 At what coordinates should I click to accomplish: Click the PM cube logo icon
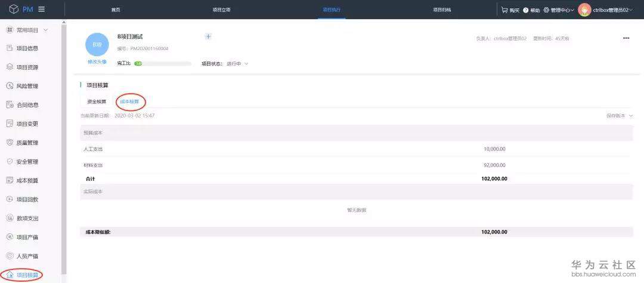[x=14, y=10]
